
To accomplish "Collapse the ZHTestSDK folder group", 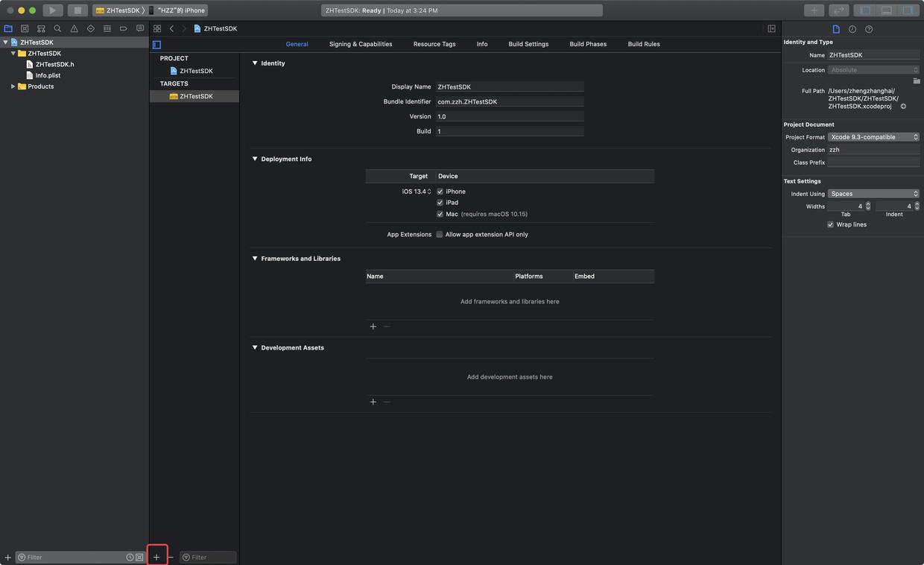I will [13, 54].
